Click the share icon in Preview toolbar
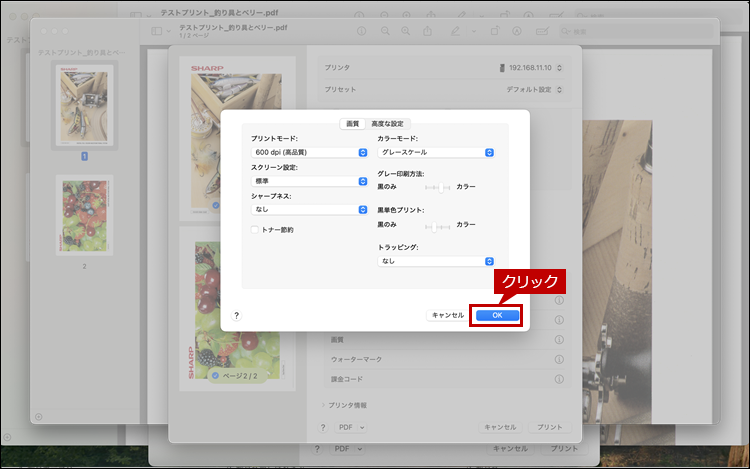 (x=430, y=31)
